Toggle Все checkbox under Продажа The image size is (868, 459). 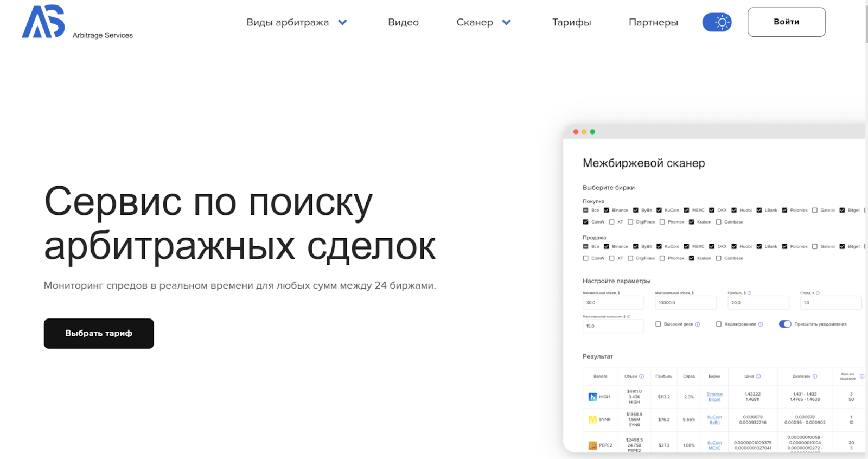[585, 247]
